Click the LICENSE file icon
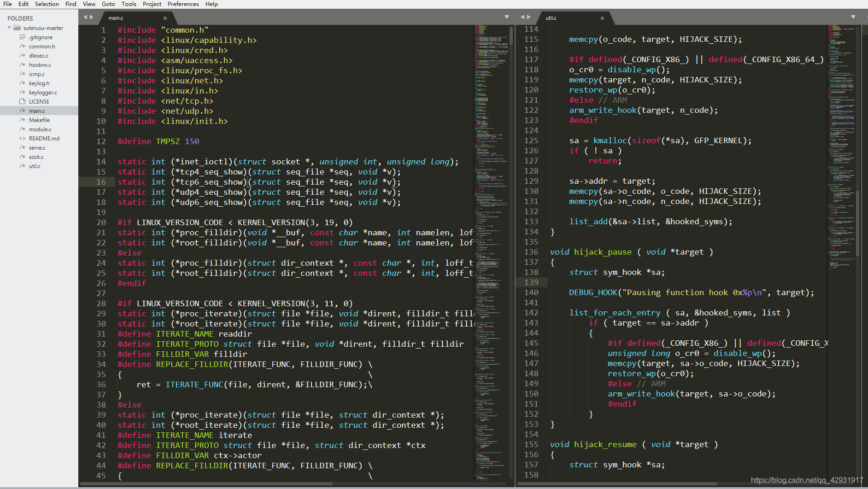This screenshot has width=868, height=489. (22, 101)
